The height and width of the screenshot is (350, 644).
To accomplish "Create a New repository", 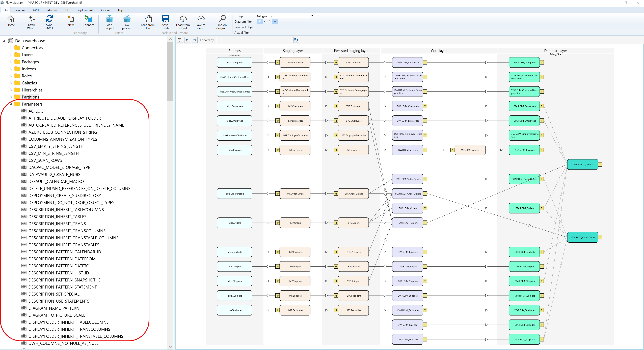I will pyautogui.click(x=70, y=21).
